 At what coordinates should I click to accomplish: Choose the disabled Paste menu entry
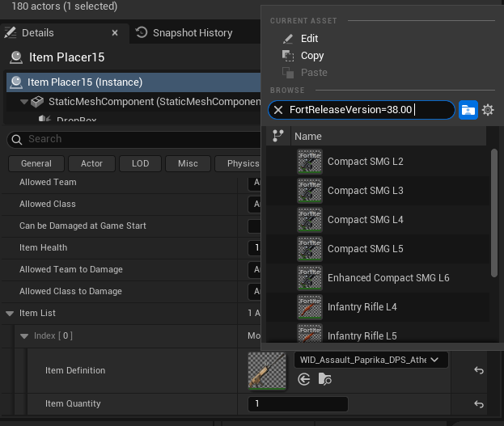pos(314,73)
